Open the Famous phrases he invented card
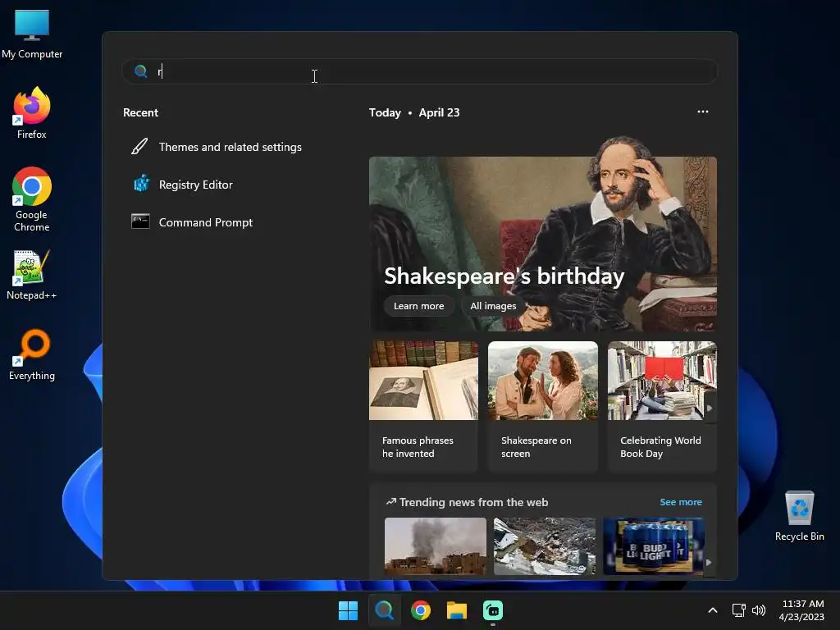Screen dimensions: 840x630 423,407
